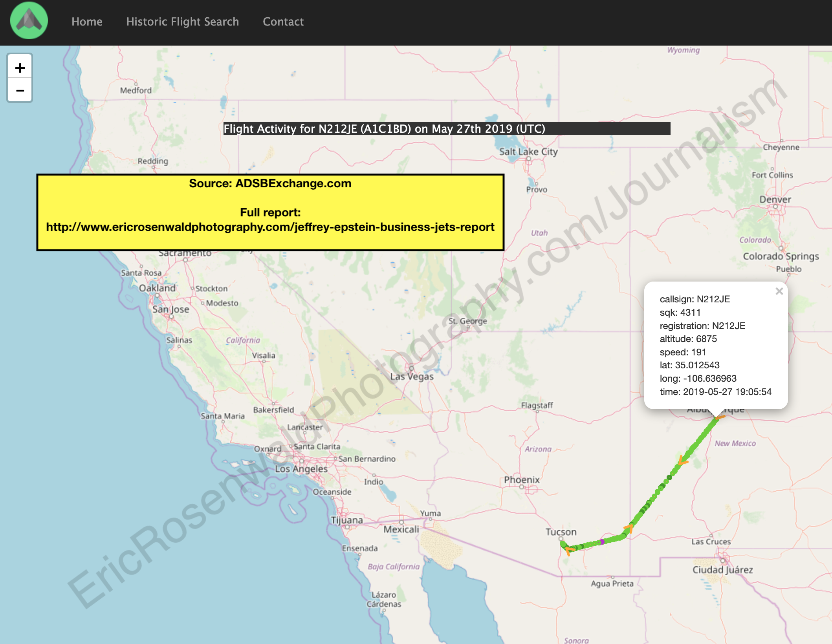
Task: Click the Medford map label
Action: tap(136, 90)
